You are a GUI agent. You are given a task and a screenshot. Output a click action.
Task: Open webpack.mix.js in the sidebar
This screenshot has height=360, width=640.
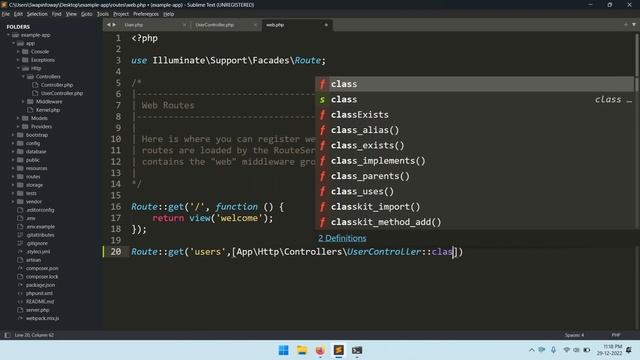[42, 318]
